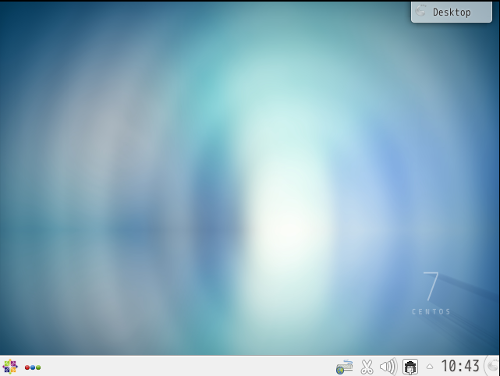The image size is (500, 376).
Task: Open the panel toolbox cashew icon
Action: pos(492,366)
